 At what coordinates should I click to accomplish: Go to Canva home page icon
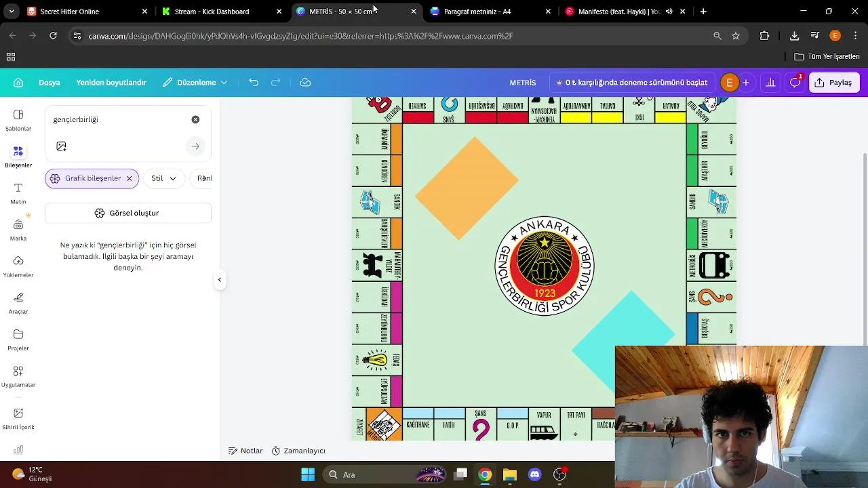tap(18, 83)
